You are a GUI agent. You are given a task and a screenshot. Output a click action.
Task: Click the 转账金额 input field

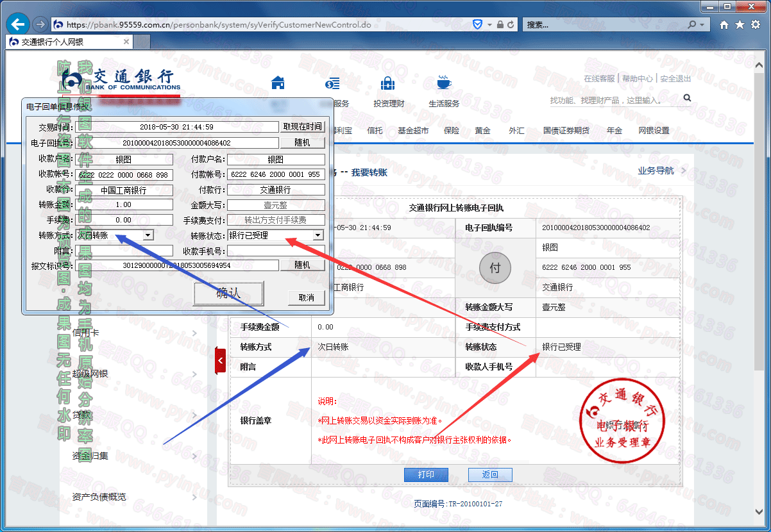click(124, 204)
